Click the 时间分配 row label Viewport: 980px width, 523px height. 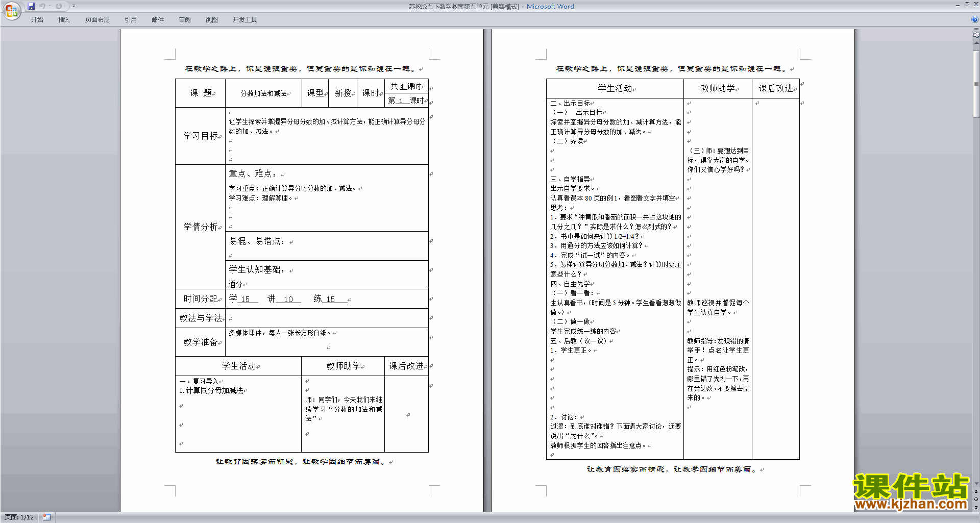click(201, 298)
